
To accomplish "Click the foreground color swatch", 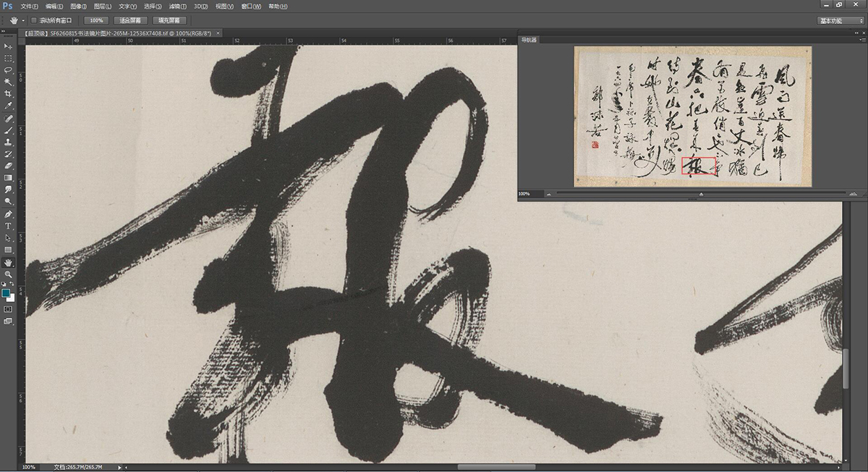I will (6, 293).
